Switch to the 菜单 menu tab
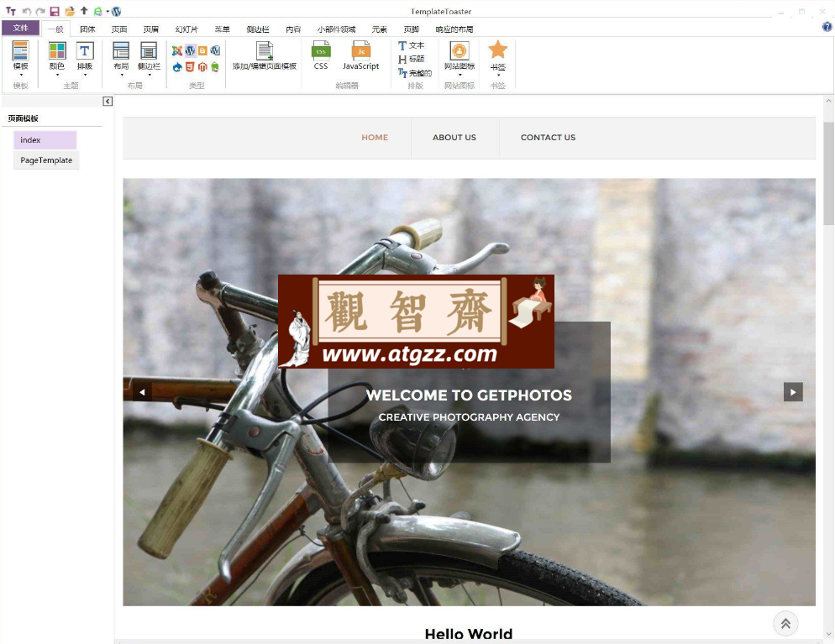The width and height of the screenshot is (835, 644). click(x=222, y=29)
